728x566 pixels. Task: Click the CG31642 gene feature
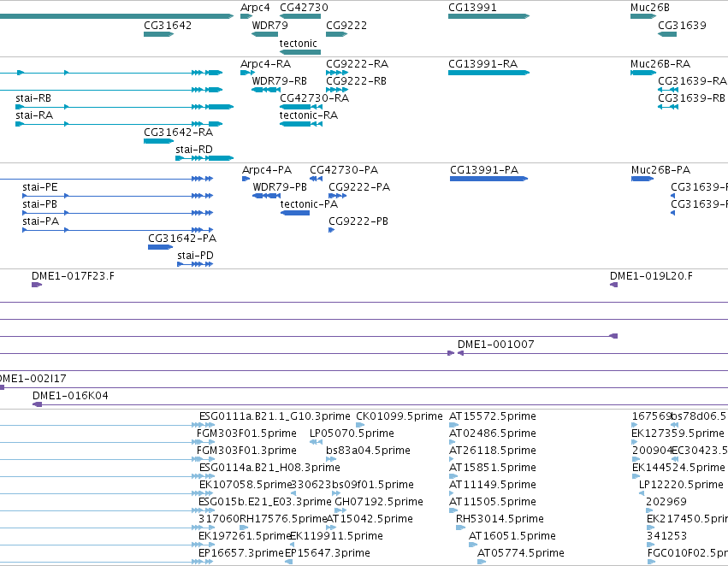pyautogui.click(x=158, y=34)
